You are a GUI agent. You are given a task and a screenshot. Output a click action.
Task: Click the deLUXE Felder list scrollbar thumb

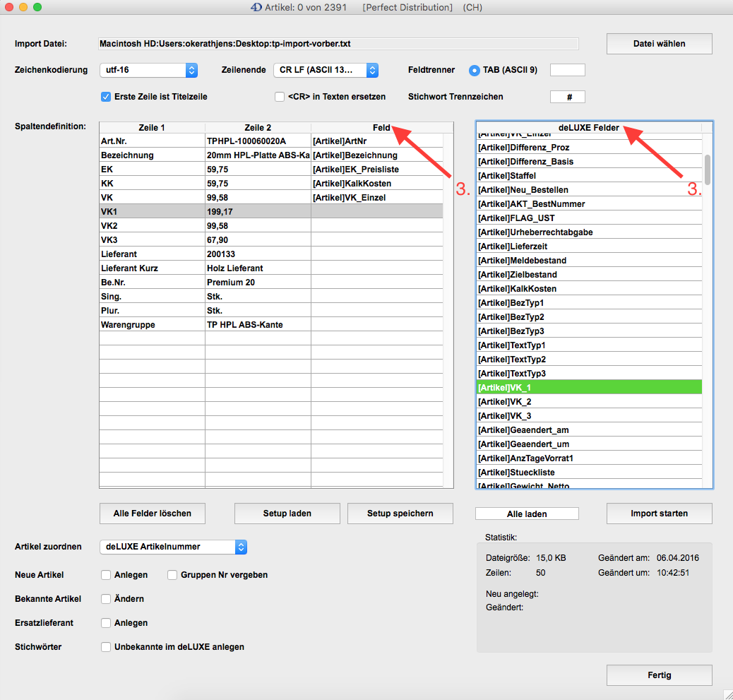[707, 170]
